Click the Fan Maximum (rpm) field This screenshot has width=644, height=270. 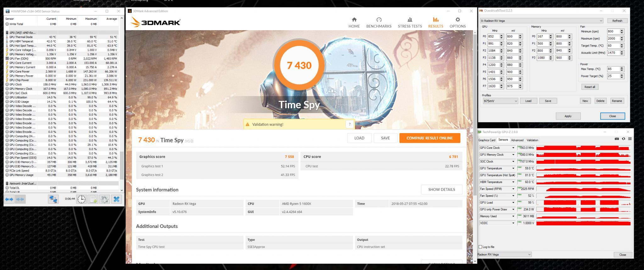click(x=613, y=39)
